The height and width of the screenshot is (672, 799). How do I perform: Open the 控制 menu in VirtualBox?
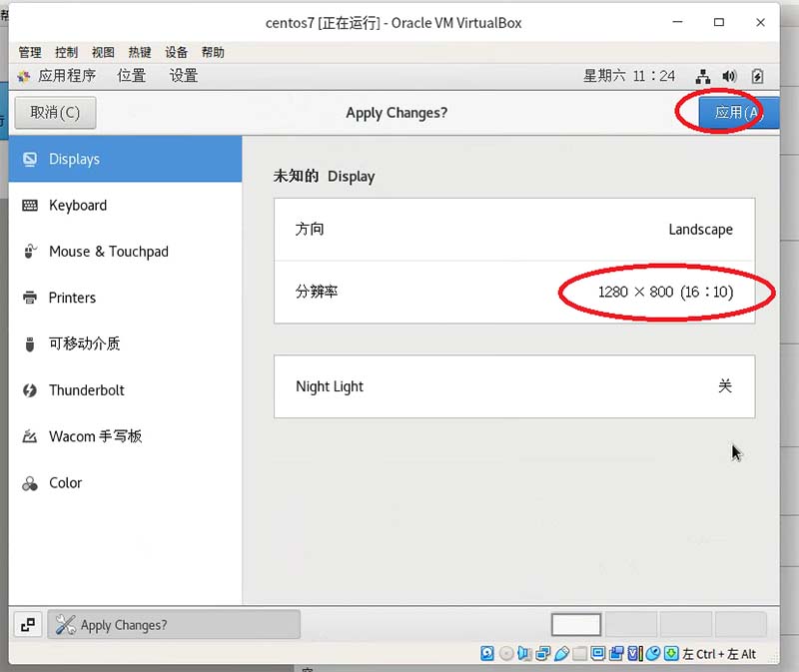tap(67, 53)
